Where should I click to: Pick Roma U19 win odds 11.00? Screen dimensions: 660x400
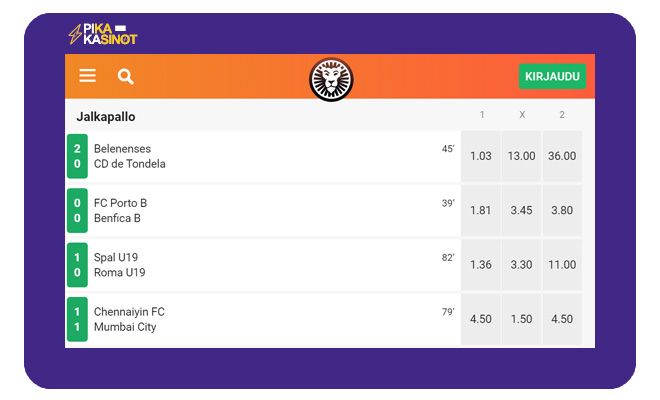[562, 265]
